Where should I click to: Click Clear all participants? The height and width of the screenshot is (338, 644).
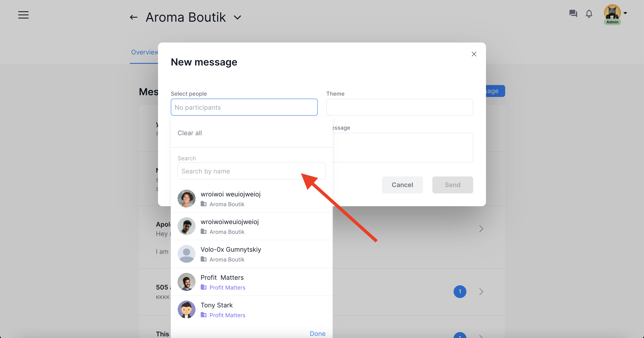190,133
